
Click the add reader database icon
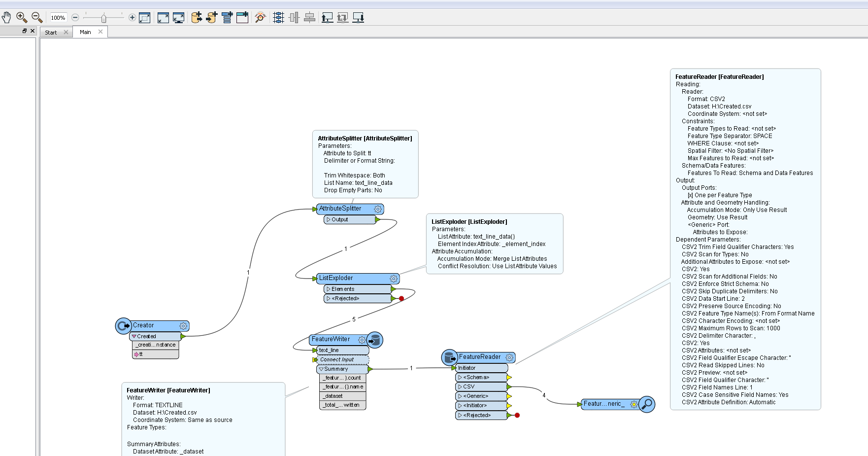pyautogui.click(x=197, y=18)
